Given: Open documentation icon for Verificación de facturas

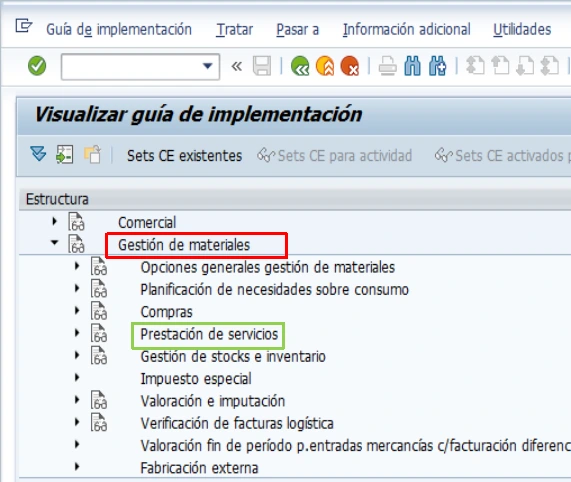Looking at the screenshot, I should (99, 422).
